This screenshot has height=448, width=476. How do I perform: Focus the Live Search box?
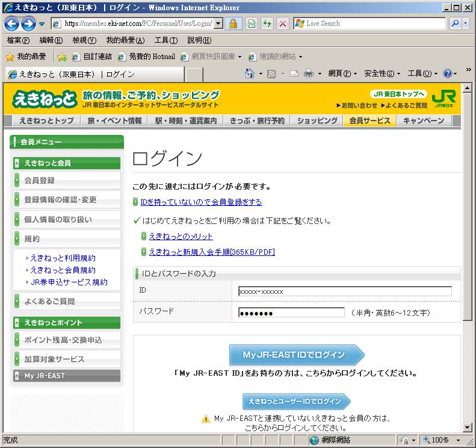369,23
